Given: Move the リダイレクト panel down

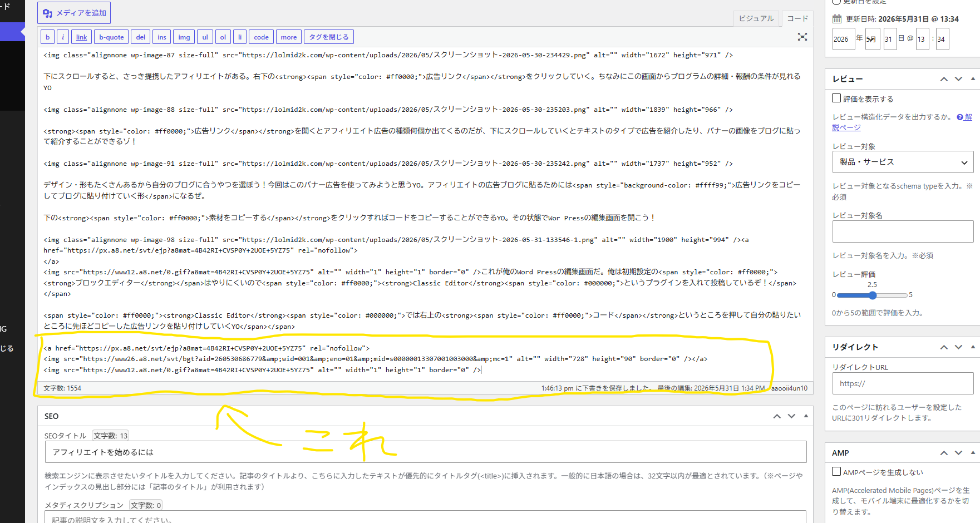Looking at the screenshot, I should coord(958,347).
